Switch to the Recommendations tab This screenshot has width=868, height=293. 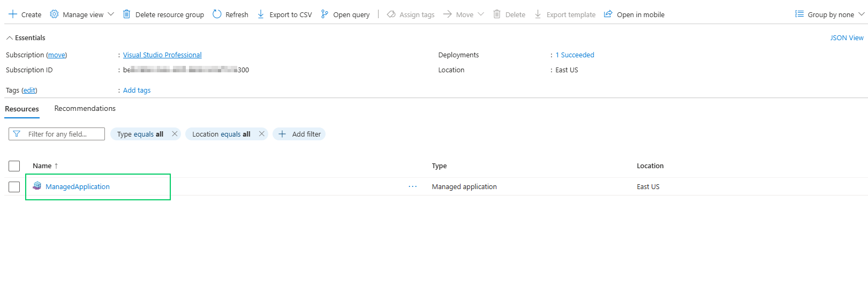coord(85,108)
